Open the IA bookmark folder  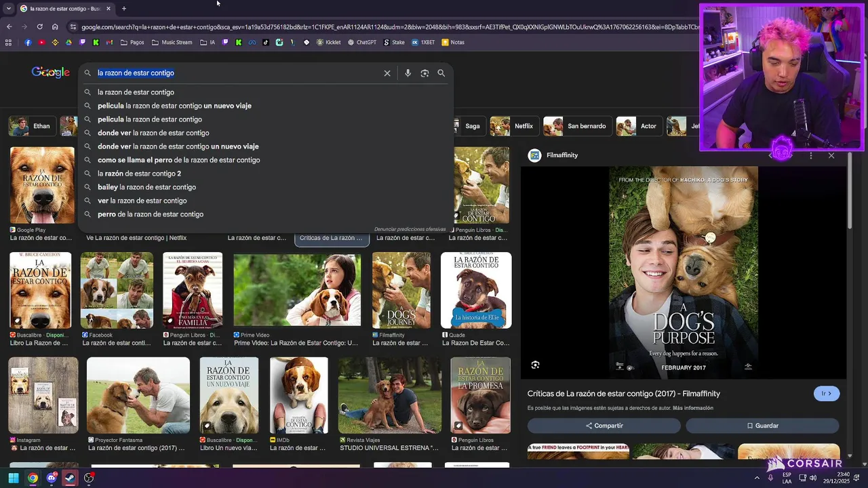(x=208, y=42)
